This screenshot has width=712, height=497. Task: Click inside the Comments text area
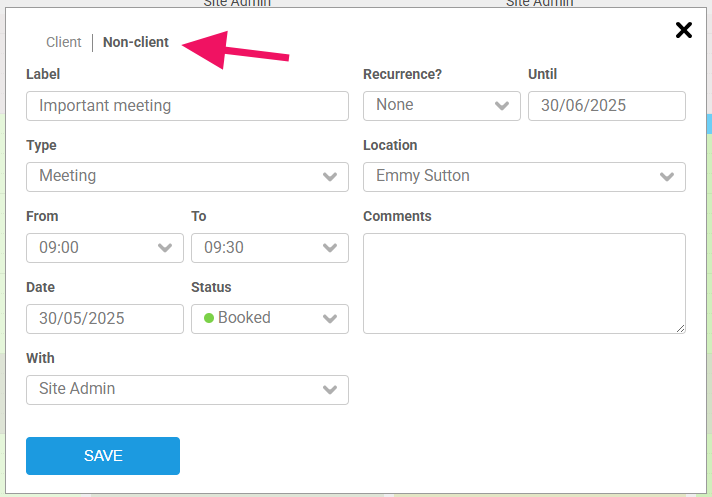pyautogui.click(x=524, y=283)
